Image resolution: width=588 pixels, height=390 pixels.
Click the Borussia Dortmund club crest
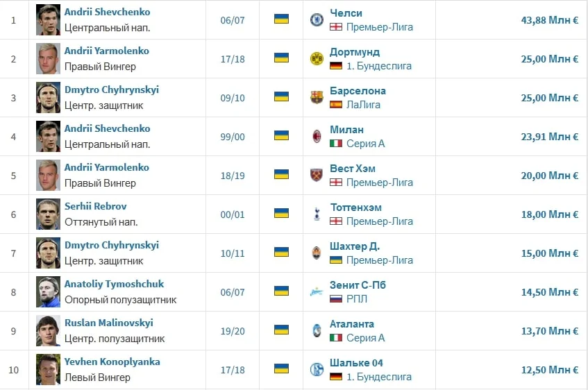pos(317,58)
